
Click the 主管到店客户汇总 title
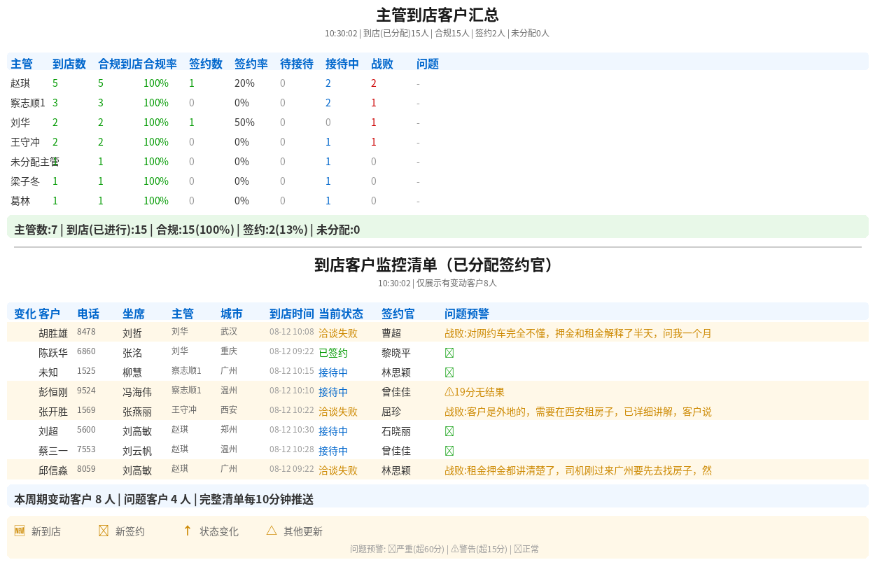point(437,15)
